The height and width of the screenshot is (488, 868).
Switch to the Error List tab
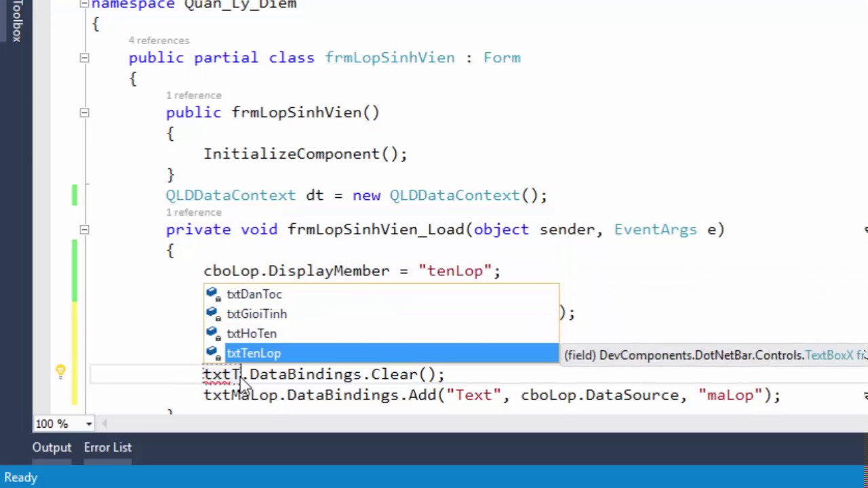tap(108, 447)
